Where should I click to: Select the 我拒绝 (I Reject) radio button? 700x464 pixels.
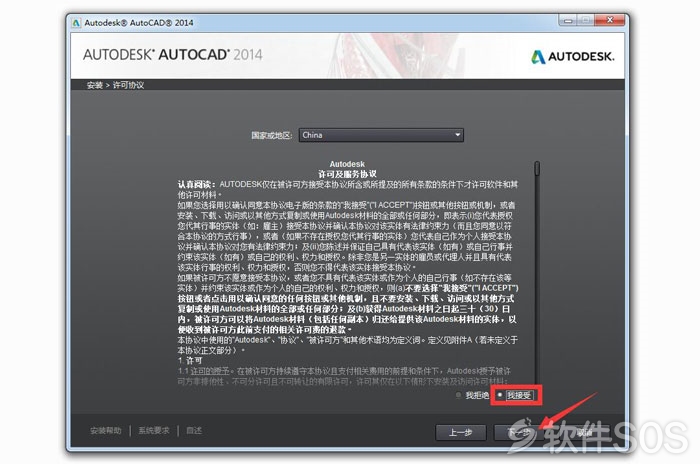[x=458, y=395]
